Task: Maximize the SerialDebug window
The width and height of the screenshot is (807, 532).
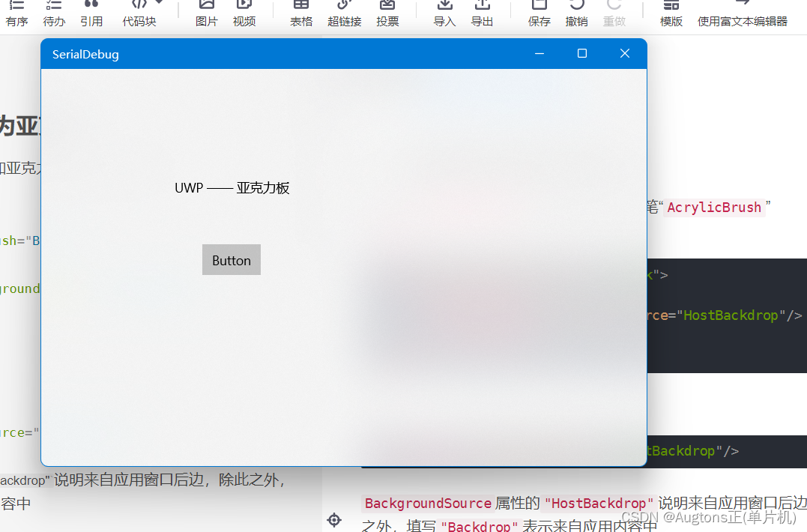Action: pyautogui.click(x=582, y=53)
